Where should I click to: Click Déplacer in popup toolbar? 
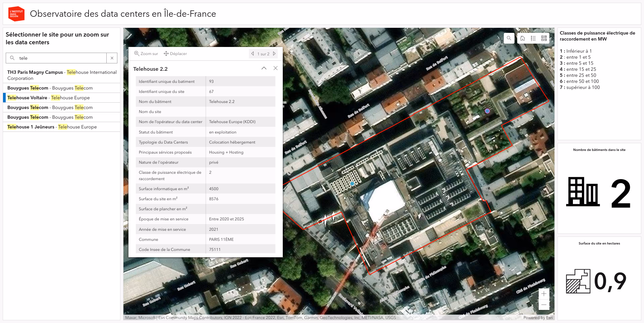[x=175, y=54]
